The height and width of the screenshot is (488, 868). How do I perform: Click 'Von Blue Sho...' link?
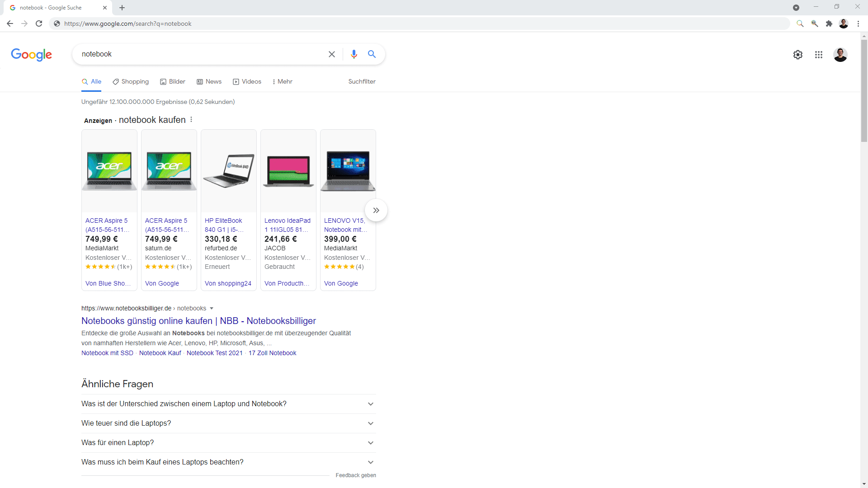coord(108,283)
